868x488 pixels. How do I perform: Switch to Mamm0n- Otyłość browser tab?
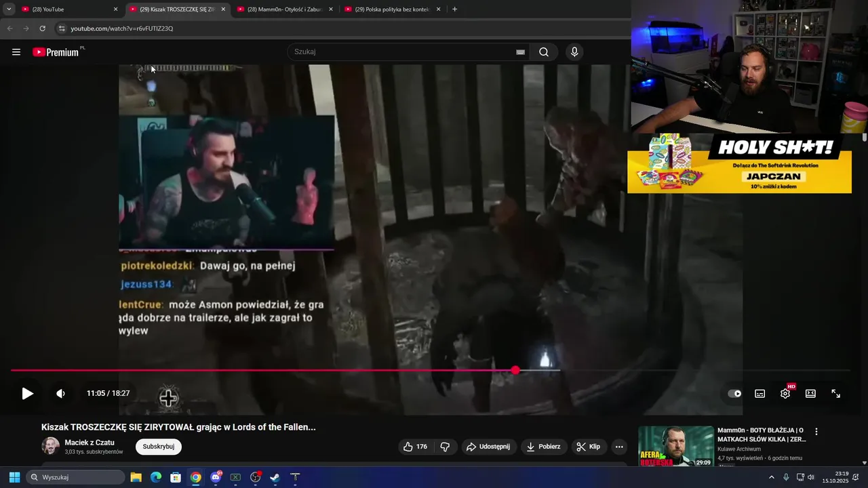click(285, 9)
